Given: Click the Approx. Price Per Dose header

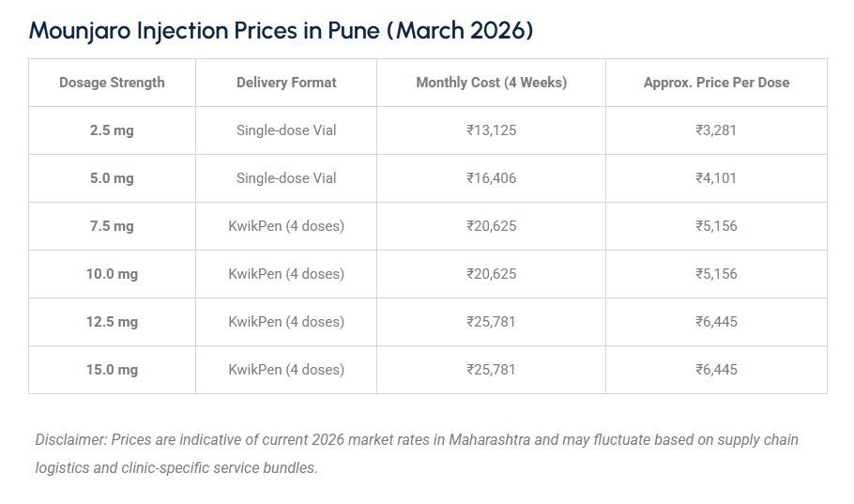Looking at the screenshot, I should click(716, 83).
